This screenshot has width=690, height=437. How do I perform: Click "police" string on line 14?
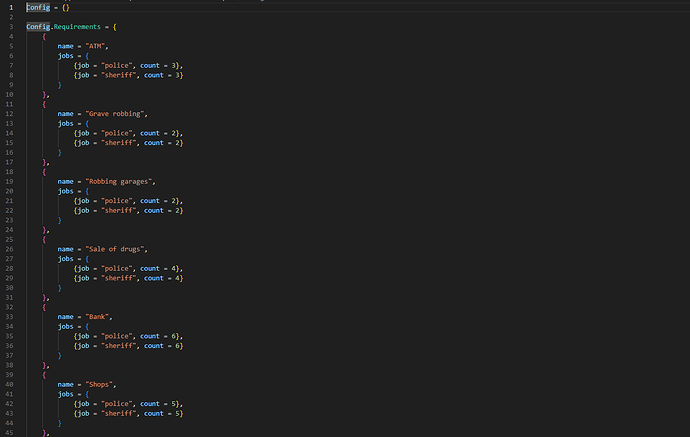pos(117,133)
